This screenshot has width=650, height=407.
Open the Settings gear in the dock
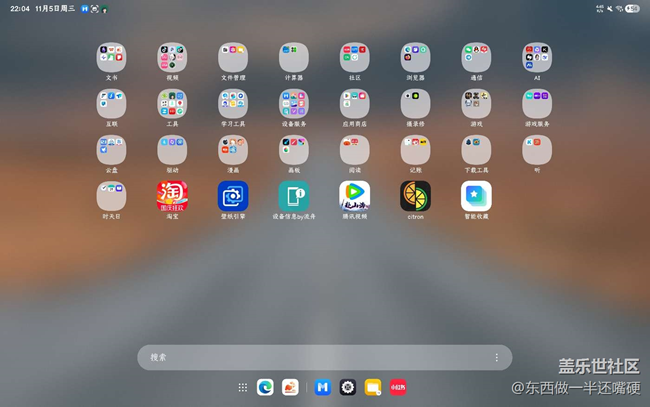click(x=347, y=387)
